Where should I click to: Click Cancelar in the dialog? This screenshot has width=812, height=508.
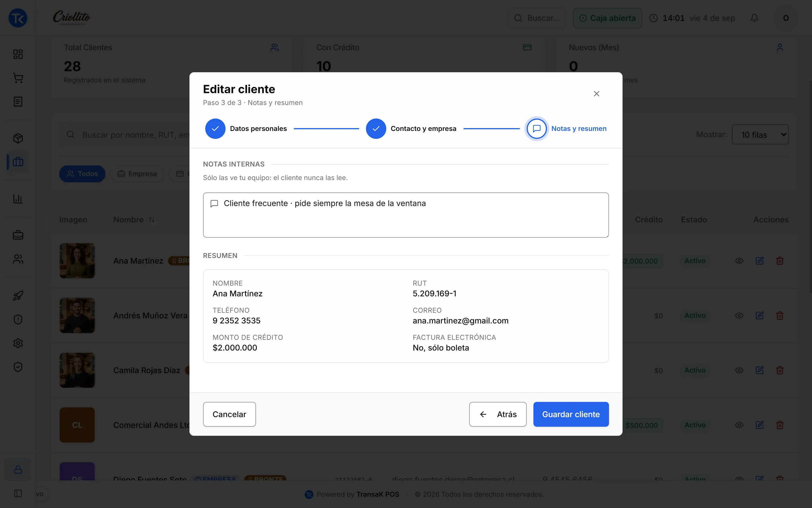click(x=229, y=414)
